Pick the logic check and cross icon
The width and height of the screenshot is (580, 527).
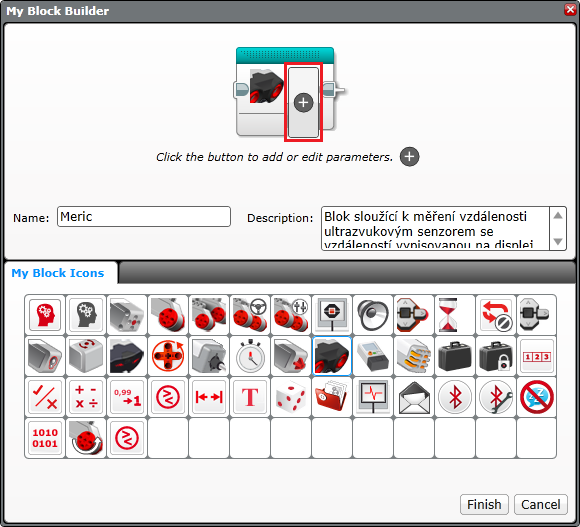coord(45,397)
